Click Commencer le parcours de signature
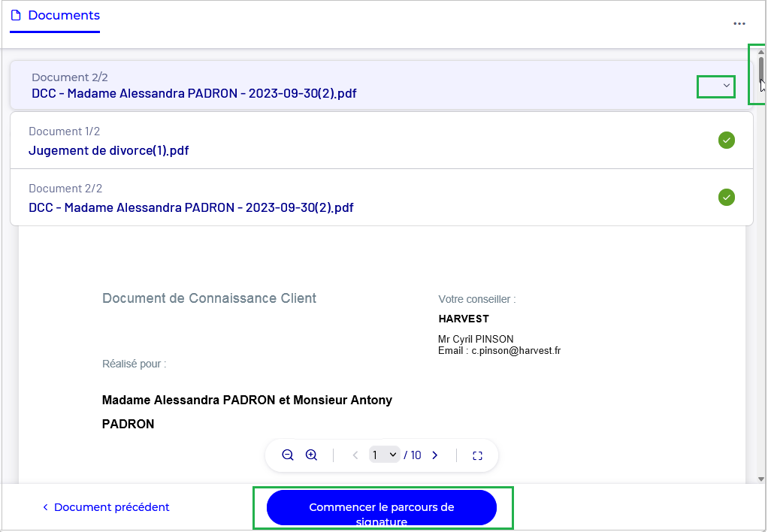The height and width of the screenshot is (532, 768). click(x=382, y=507)
